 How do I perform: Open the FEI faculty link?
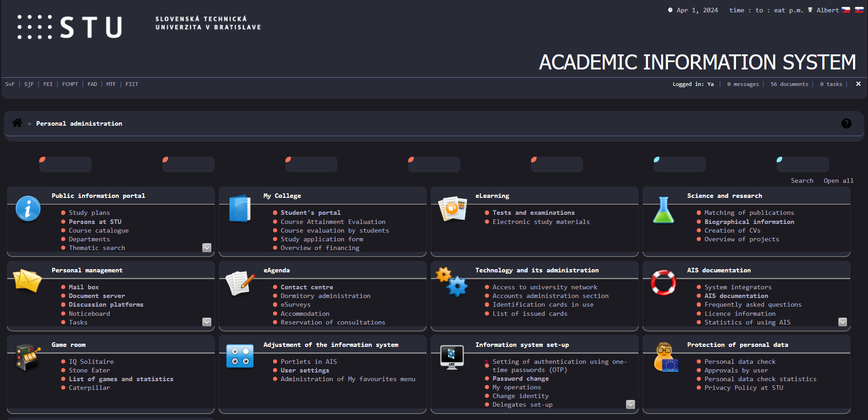coord(48,84)
